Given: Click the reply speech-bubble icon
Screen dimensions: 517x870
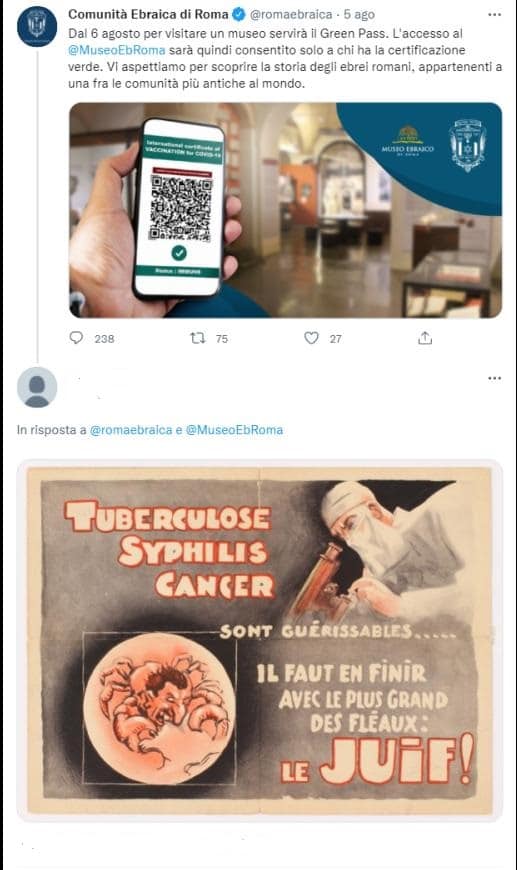Looking at the screenshot, I should pos(77,337).
